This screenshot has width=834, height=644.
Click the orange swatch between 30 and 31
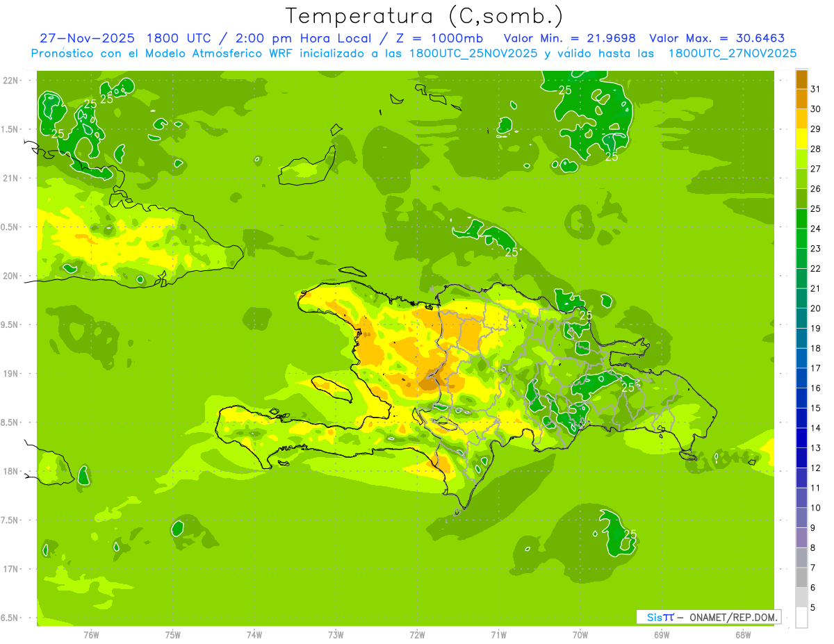pyautogui.click(x=801, y=99)
